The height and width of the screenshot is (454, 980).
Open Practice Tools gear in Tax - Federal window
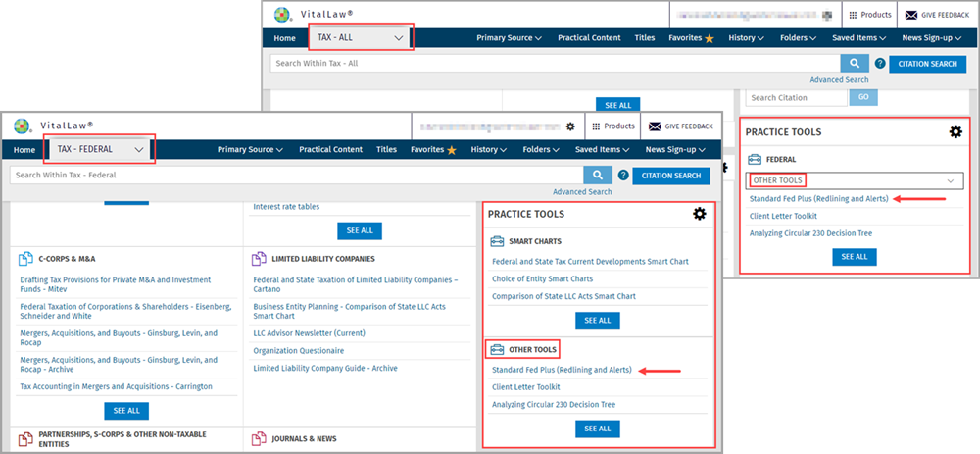[700, 214]
